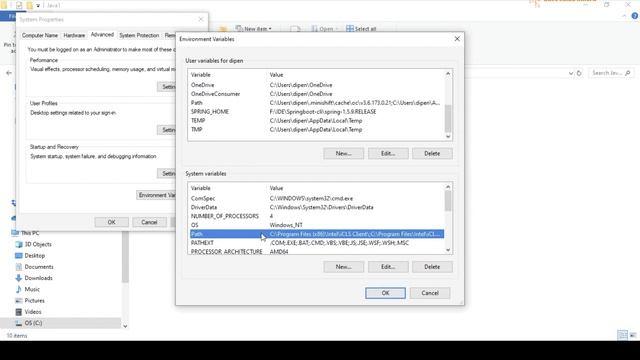
Task: Click New under User variables
Action: [343, 153]
